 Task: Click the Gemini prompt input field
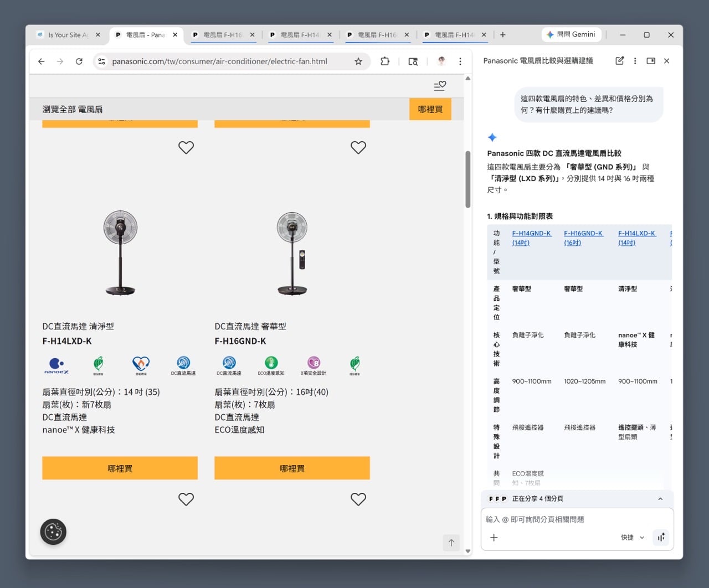[576, 519]
